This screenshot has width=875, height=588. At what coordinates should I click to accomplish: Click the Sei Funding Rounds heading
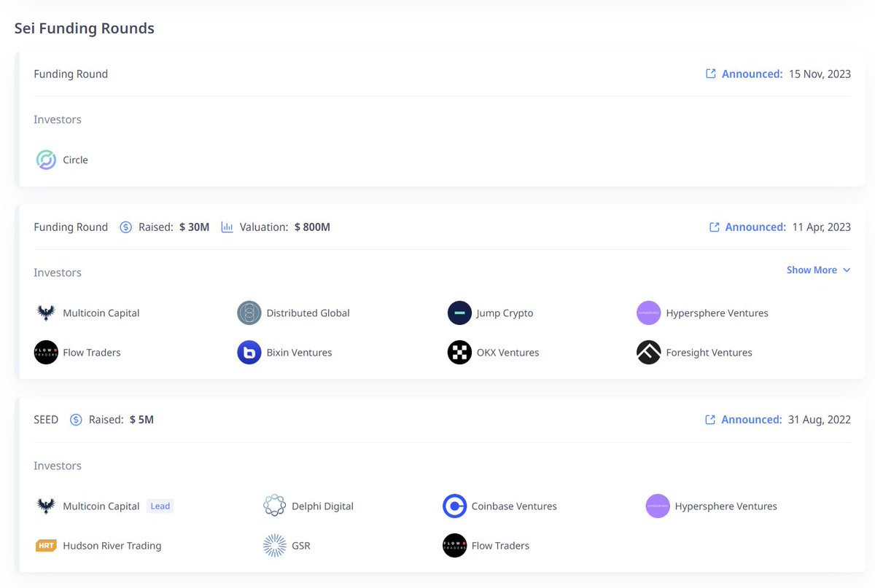coord(85,28)
